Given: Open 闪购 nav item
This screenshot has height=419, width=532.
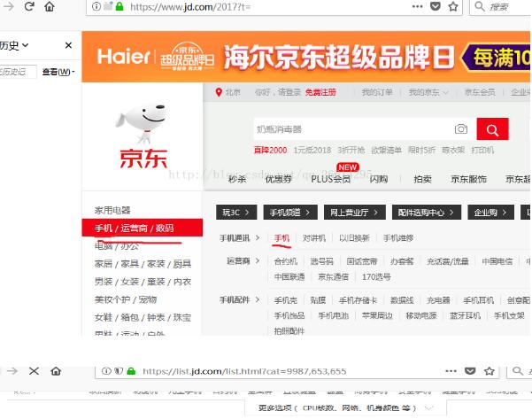Looking at the screenshot, I should pyautogui.click(x=379, y=179).
